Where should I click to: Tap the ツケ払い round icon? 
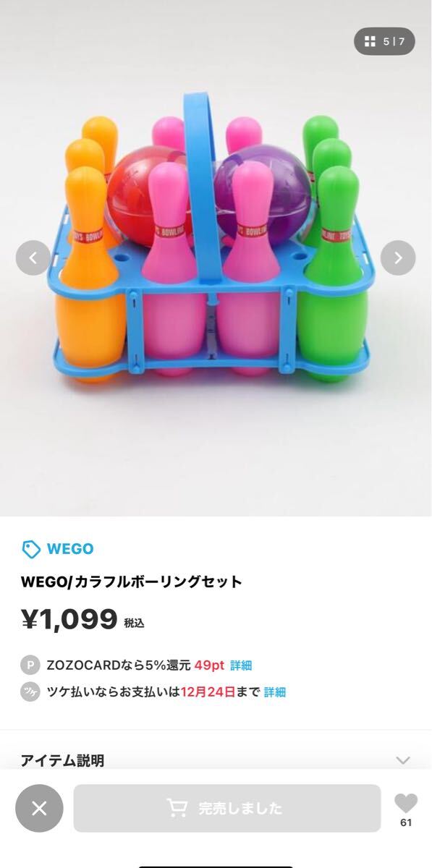tap(30, 692)
